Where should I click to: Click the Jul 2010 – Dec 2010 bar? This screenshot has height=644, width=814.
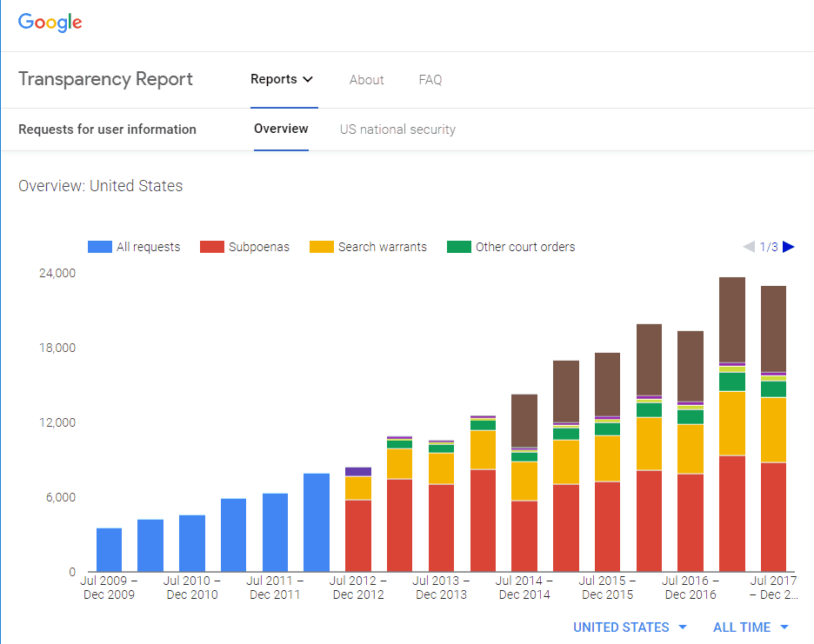pyautogui.click(x=192, y=543)
